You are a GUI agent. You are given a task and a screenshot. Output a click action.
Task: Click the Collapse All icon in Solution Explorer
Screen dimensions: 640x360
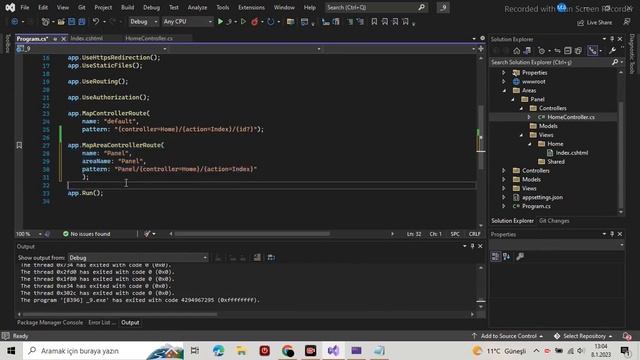tap(568, 51)
